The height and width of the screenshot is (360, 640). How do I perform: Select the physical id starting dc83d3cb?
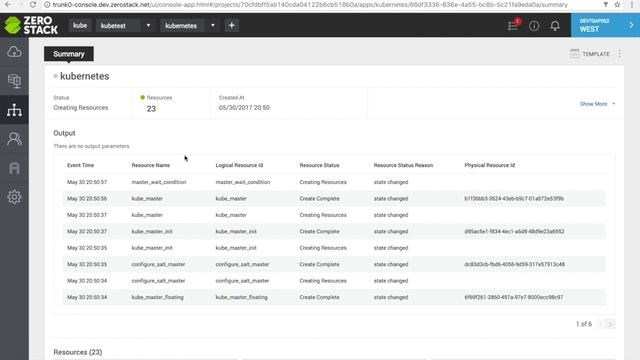(x=514, y=264)
